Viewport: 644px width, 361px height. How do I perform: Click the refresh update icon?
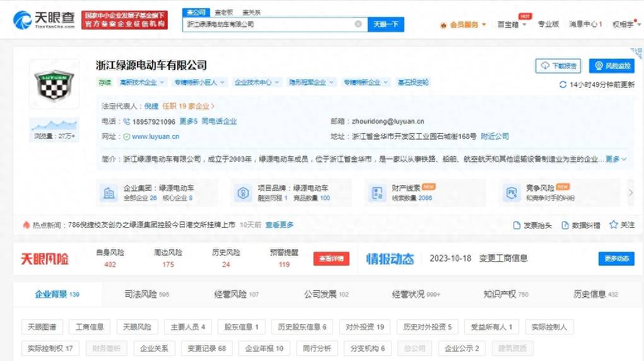point(563,85)
